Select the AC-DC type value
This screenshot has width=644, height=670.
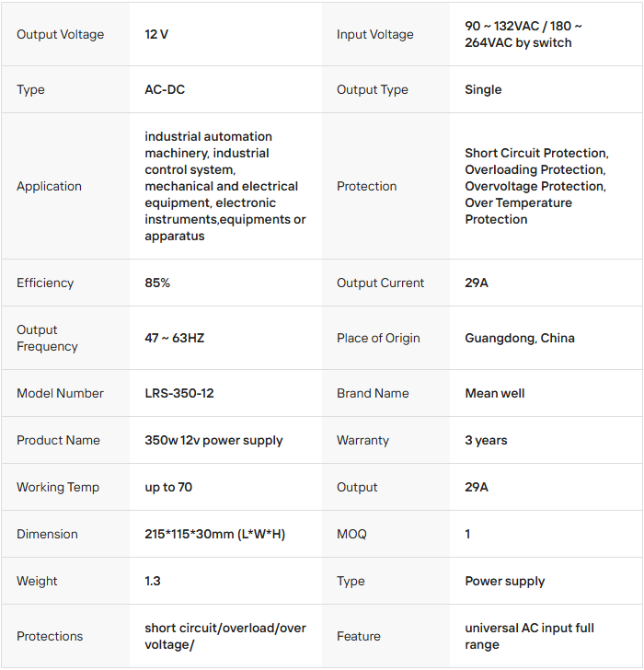(165, 90)
